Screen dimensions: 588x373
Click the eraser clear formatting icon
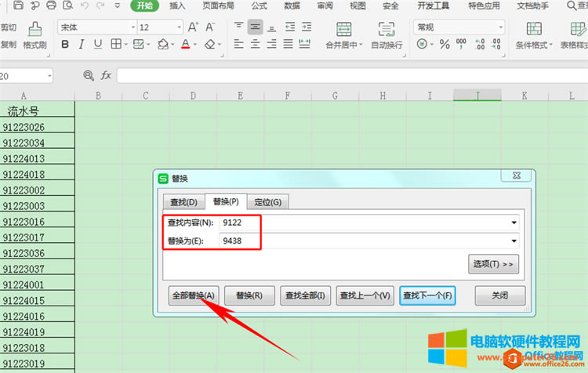tap(209, 44)
